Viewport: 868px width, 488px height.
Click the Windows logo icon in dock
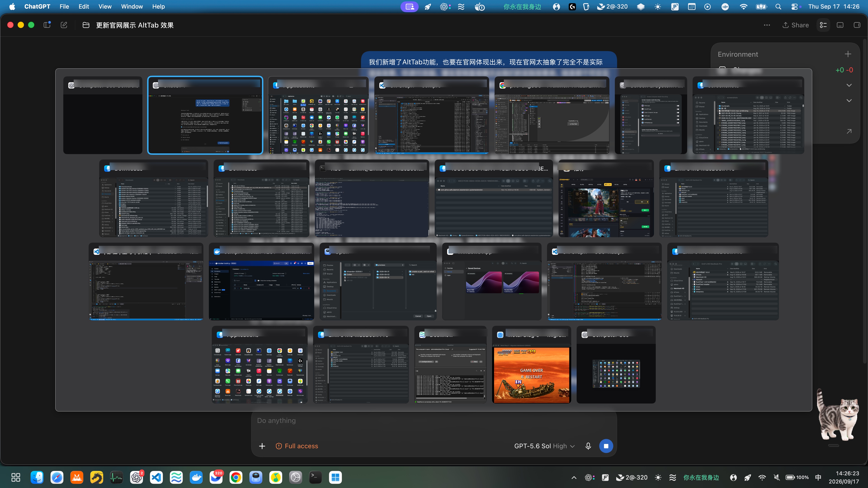(x=335, y=477)
